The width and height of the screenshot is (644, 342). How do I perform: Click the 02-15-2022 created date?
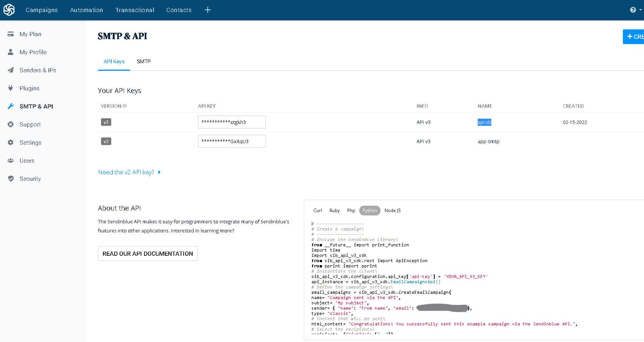[x=575, y=122]
